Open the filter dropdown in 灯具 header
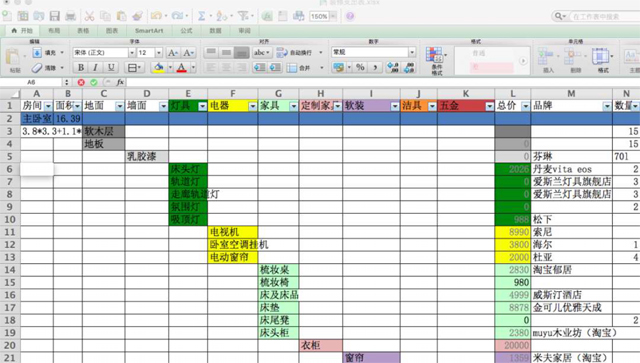Image resolution: width=640 pixels, height=363 pixels. coord(202,107)
